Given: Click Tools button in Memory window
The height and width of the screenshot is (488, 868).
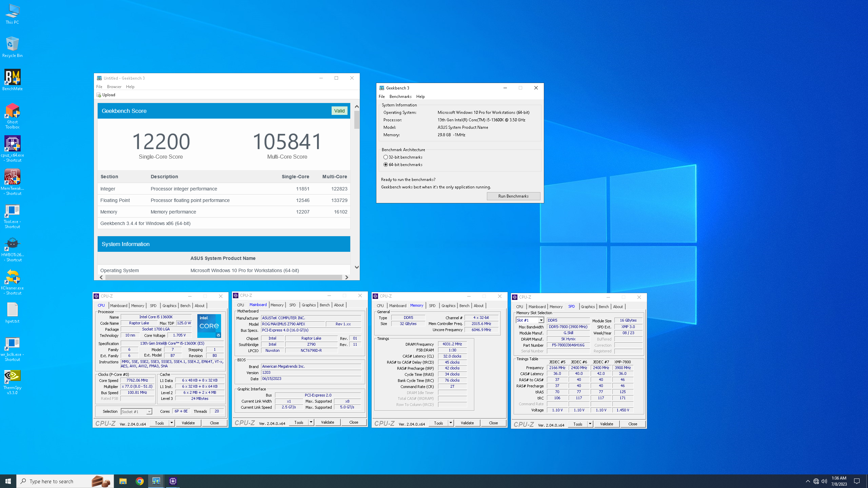Looking at the screenshot, I should 438,423.
